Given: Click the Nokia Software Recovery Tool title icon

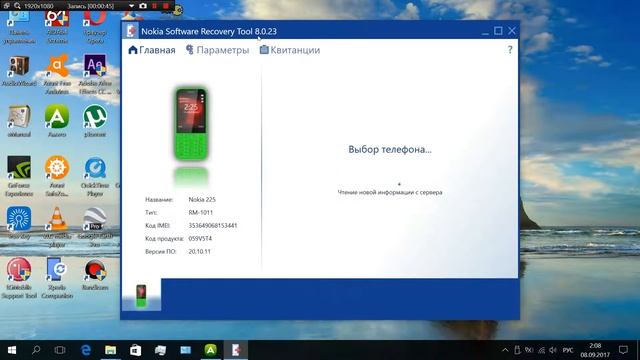Looking at the screenshot, I should coord(131,31).
